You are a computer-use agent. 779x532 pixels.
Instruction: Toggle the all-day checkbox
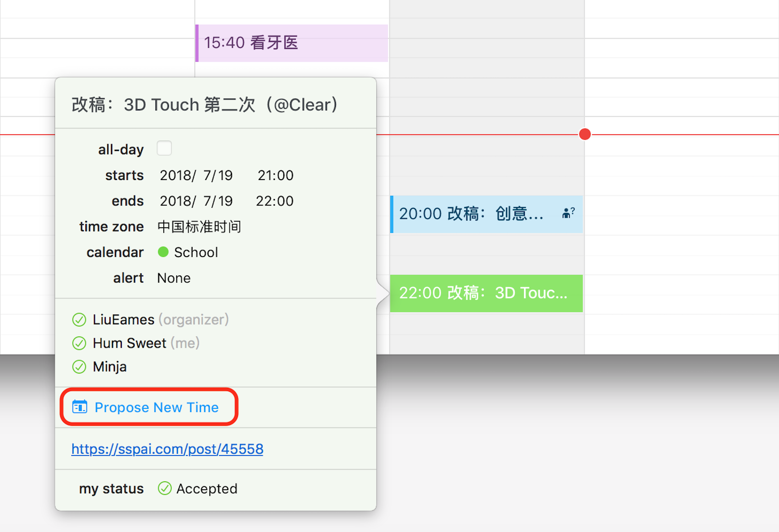coord(164,148)
